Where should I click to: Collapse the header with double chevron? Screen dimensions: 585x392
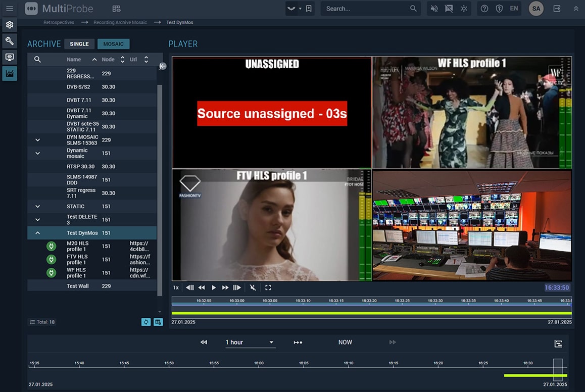point(576,8)
